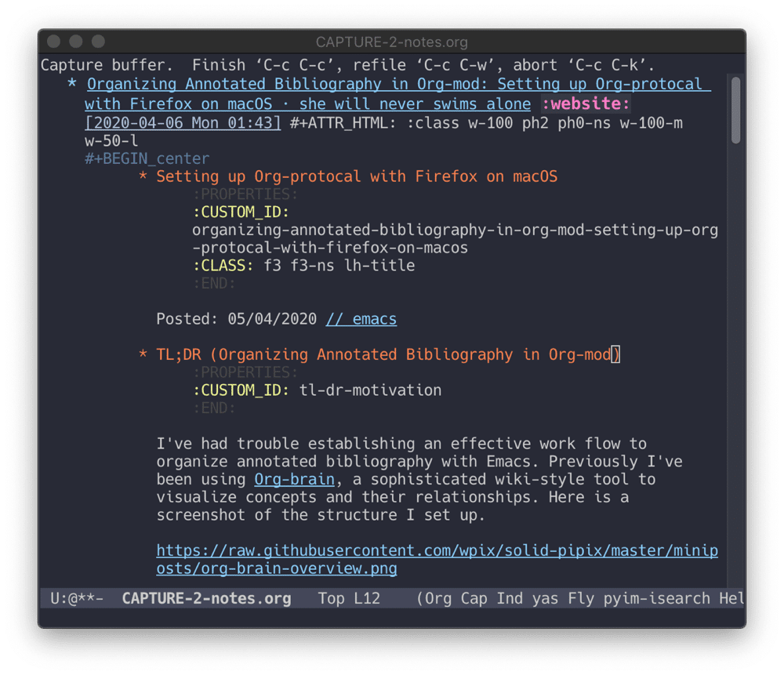This screenshot has height=675, width=784.
Task: Click the 'Posted: 05/04/2020' text
Action: [237, 319]
